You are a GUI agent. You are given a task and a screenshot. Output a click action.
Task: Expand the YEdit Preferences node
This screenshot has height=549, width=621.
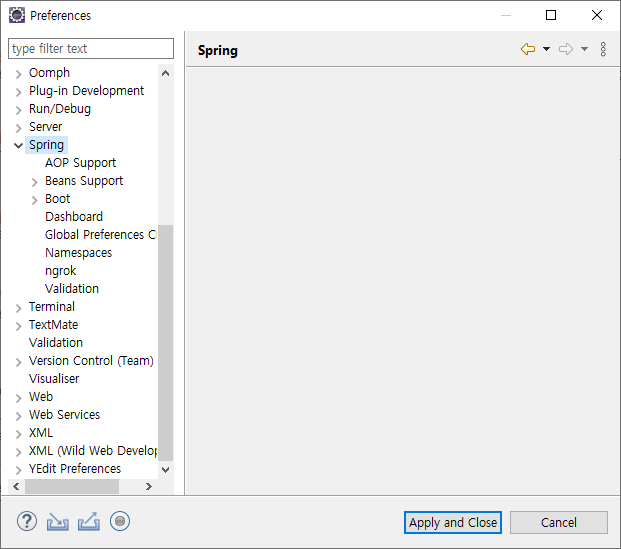(18, 470)
